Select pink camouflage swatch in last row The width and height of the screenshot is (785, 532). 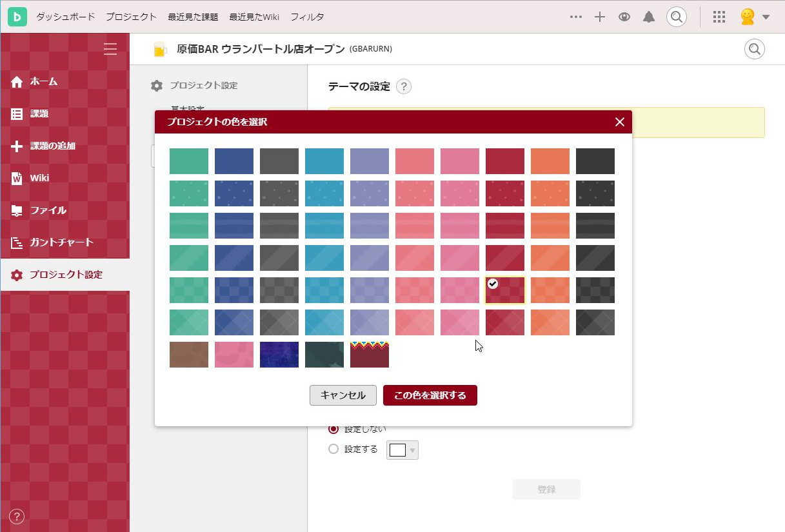coord(234,355)
